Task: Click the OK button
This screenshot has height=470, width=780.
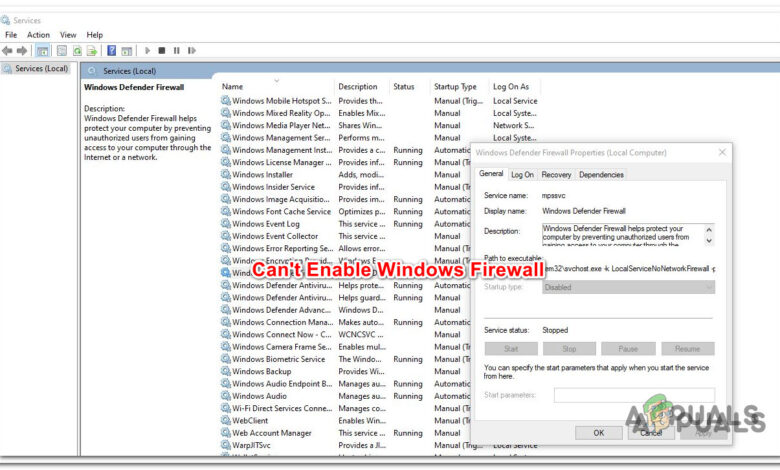Action: [598, 433]
